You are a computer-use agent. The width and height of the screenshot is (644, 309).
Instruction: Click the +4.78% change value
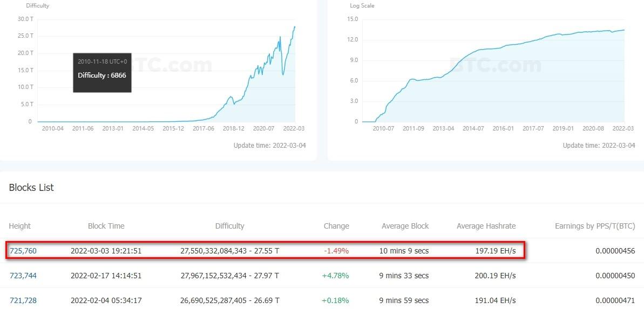tap(335, 276)
